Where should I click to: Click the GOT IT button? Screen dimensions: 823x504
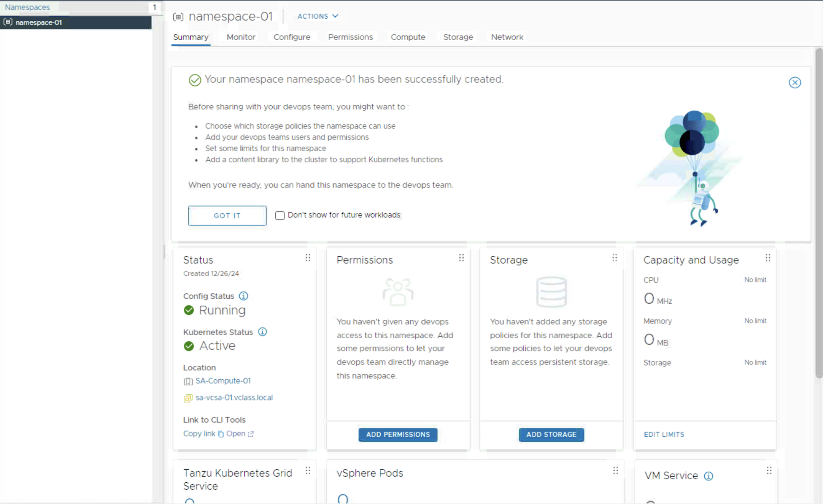(x=227, y=216)
